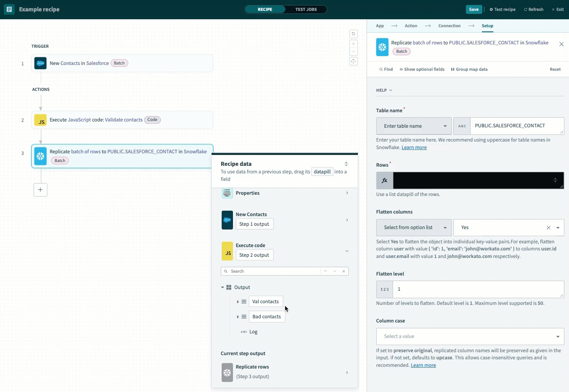Open the Connection tab
Screen dimensions: 569x392
click(x=449, y=26)
